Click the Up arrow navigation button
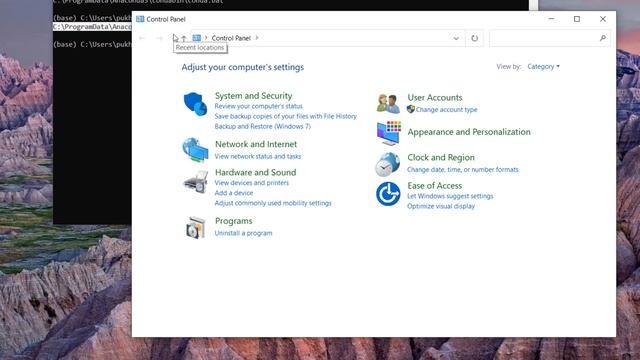This screenshot has height=360, width=640. coord(184,38)
